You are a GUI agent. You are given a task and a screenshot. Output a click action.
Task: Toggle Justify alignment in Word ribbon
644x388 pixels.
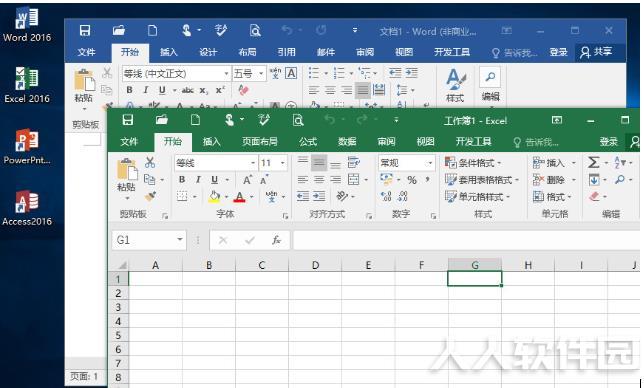coord(362,90)
